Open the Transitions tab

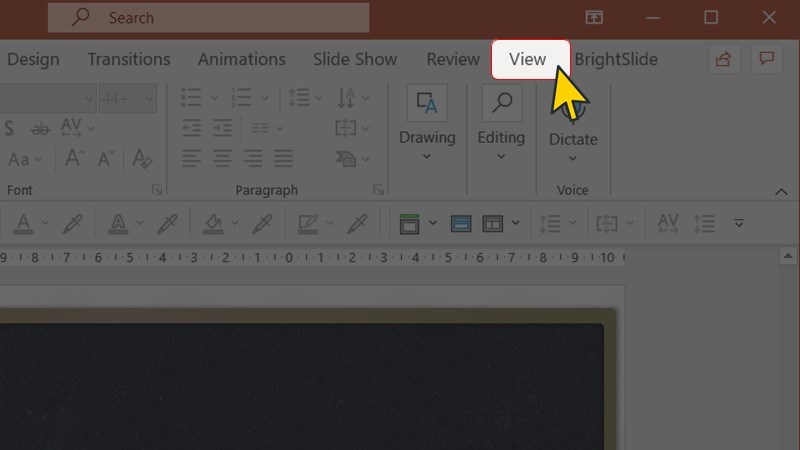[x=129, y=59]
